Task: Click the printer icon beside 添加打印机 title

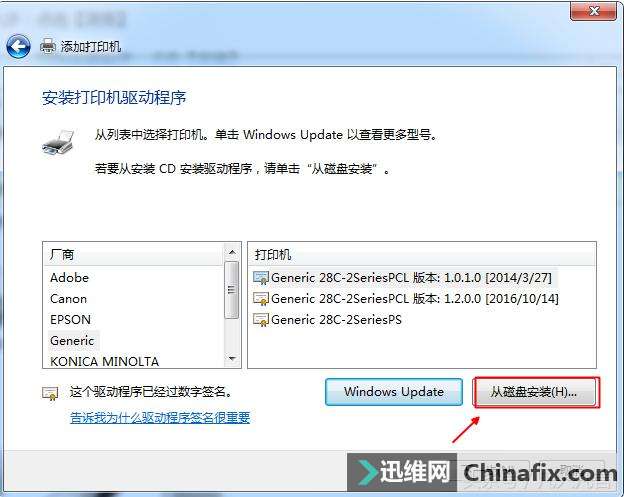Action: coord(48,47)
